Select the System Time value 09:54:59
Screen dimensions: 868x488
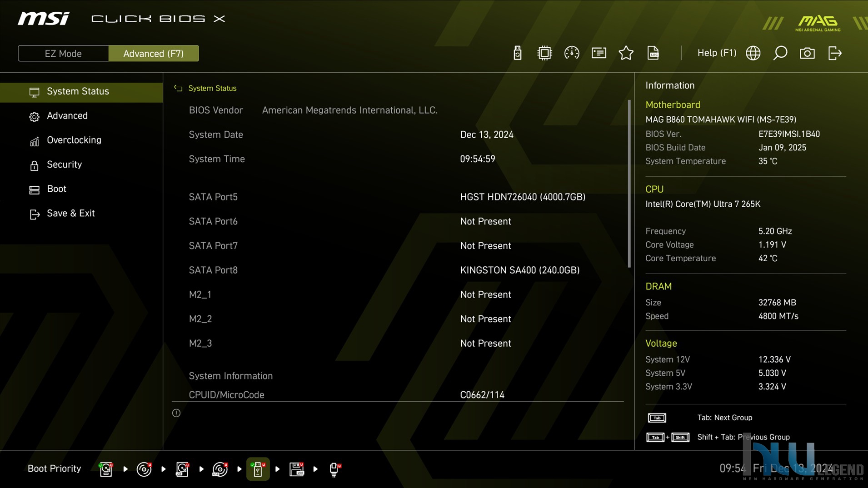478,159
